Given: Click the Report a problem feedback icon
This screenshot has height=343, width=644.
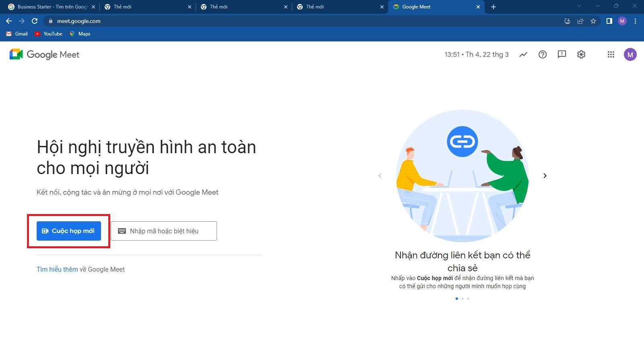Looking at the screenshot, I should click(562, 54).
